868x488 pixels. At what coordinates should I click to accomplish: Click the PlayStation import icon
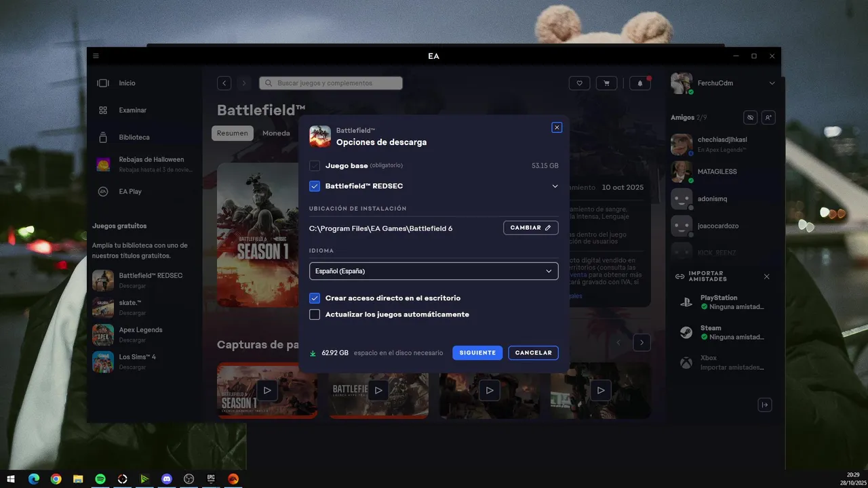(686, 302)
